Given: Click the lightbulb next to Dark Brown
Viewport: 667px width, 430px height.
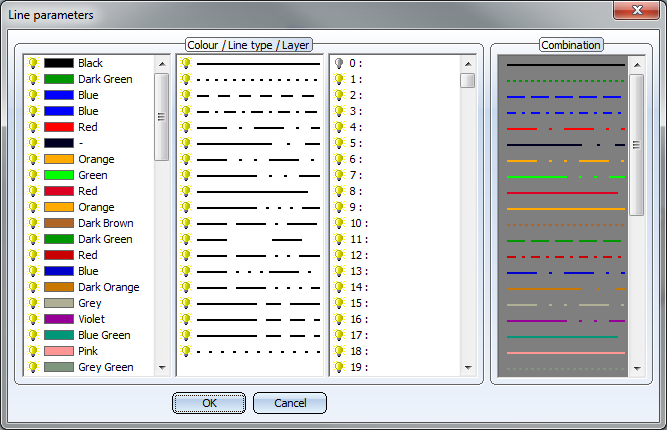Looking at the screenshot, I should tap(33, 223).
